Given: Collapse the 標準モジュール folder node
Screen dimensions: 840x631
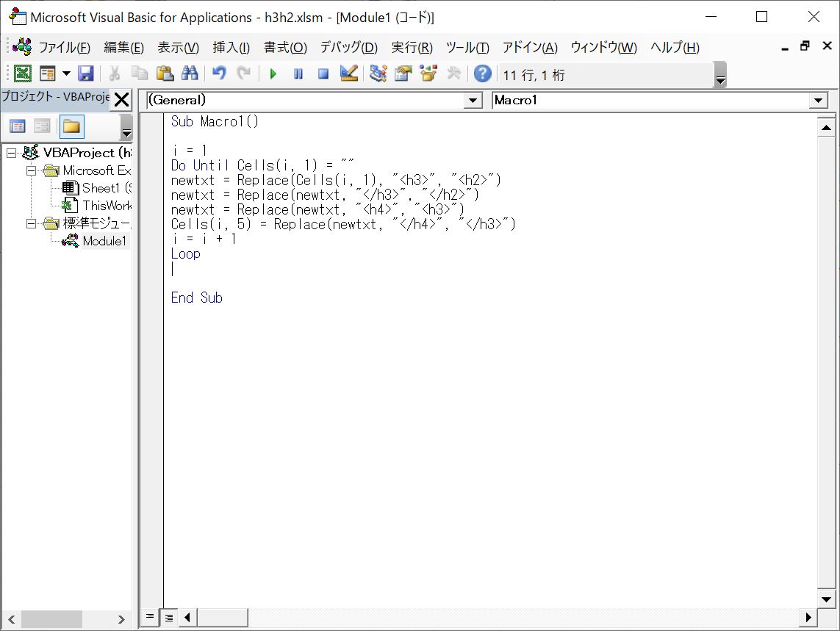Looking at the screenshot, I should pyautogui.click(x=31, y=223).
